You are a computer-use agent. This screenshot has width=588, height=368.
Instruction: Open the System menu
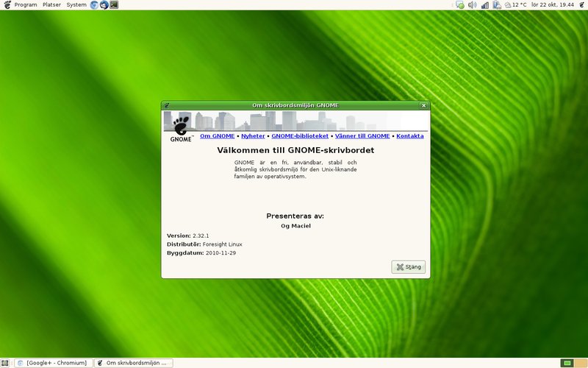[76, 5]
